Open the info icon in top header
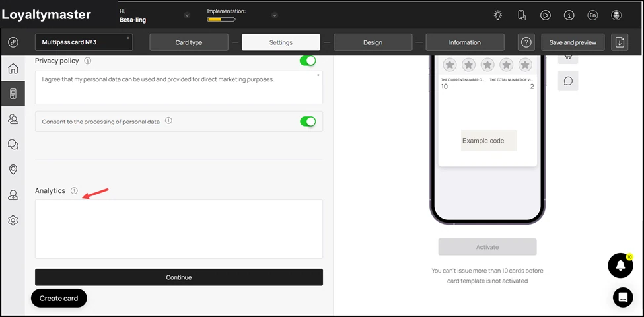This screenshot has height=317, width=644. tap(569, 16)
